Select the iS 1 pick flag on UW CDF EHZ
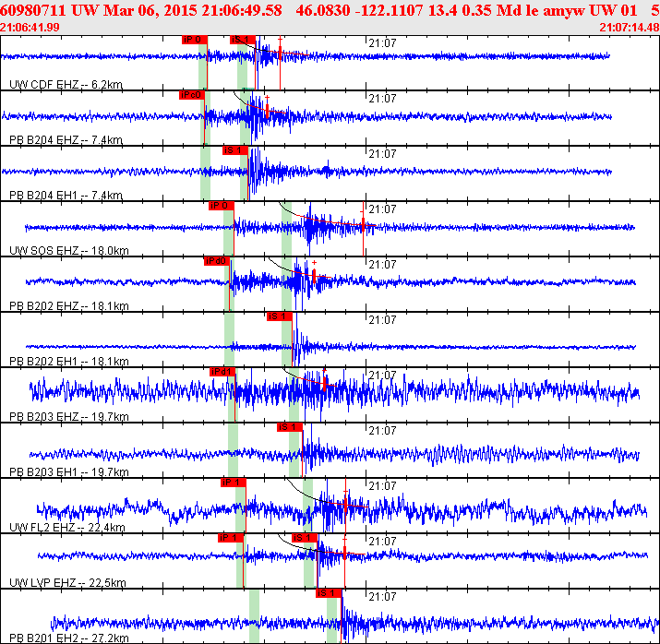Screen dimensions: 660x644 (243, 40)
